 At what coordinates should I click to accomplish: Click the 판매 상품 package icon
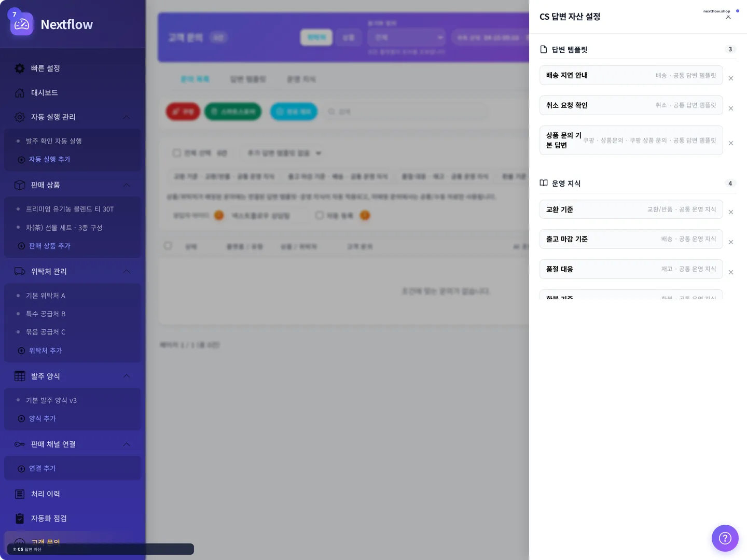coord(19,185)
